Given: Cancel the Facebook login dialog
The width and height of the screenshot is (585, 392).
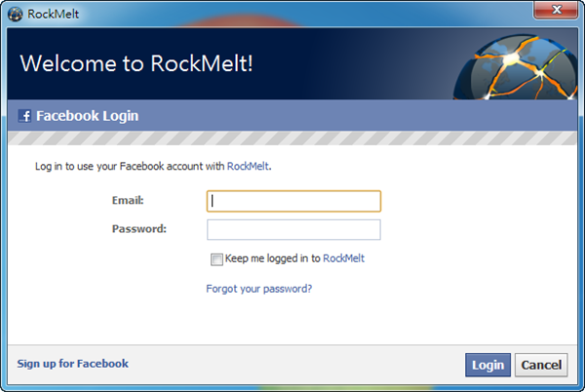Looking at the screenshot, I should pos(541,366).
